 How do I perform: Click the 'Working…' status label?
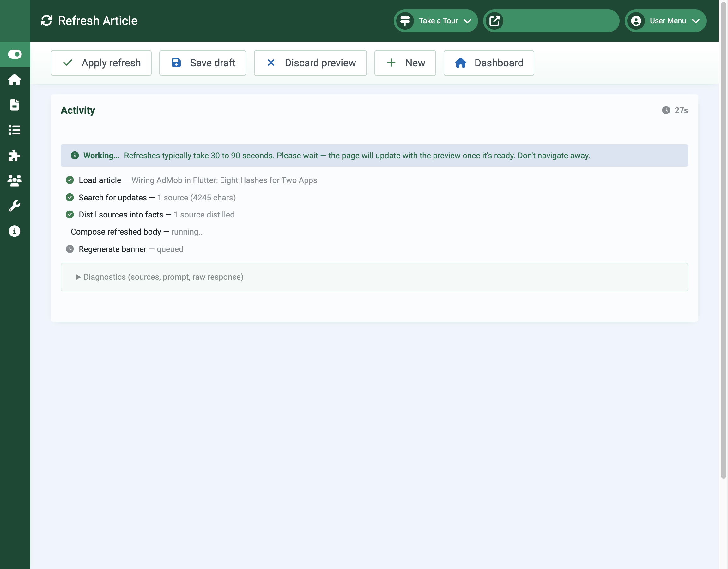[101, 156]
